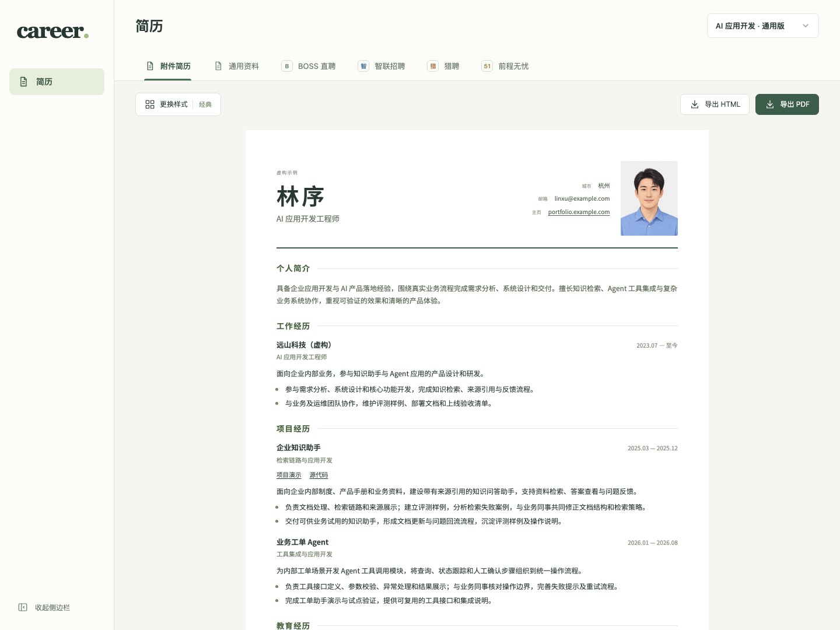This screenshot has height=630, width=840.
Task: Select 简历 in the sidebar
Action: coord(57,82)
